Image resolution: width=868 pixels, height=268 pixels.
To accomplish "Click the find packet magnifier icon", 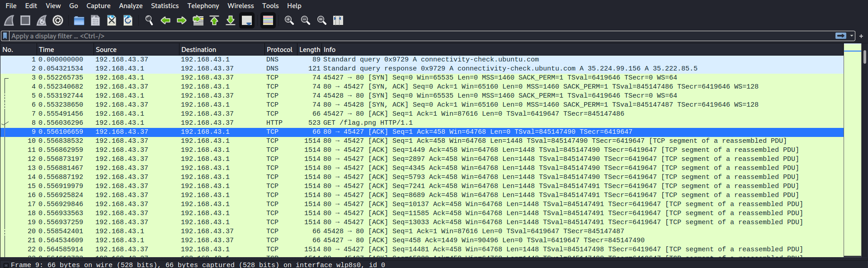I will point(149,20).
